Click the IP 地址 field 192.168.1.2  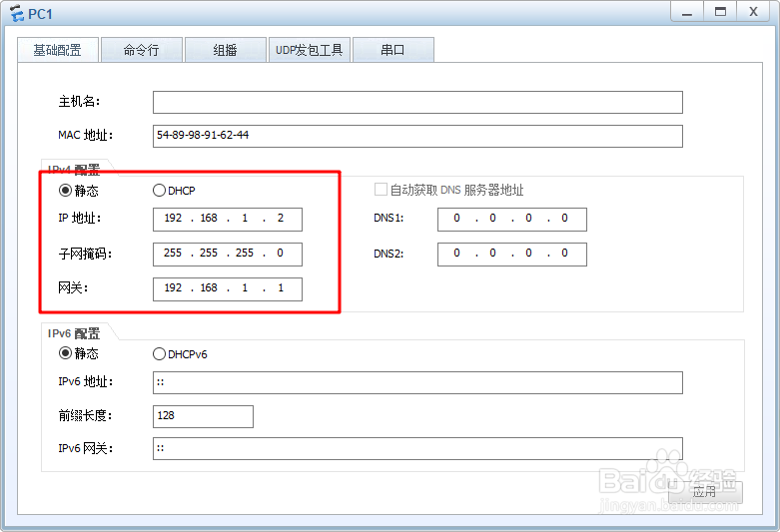(x=228, y=220)
